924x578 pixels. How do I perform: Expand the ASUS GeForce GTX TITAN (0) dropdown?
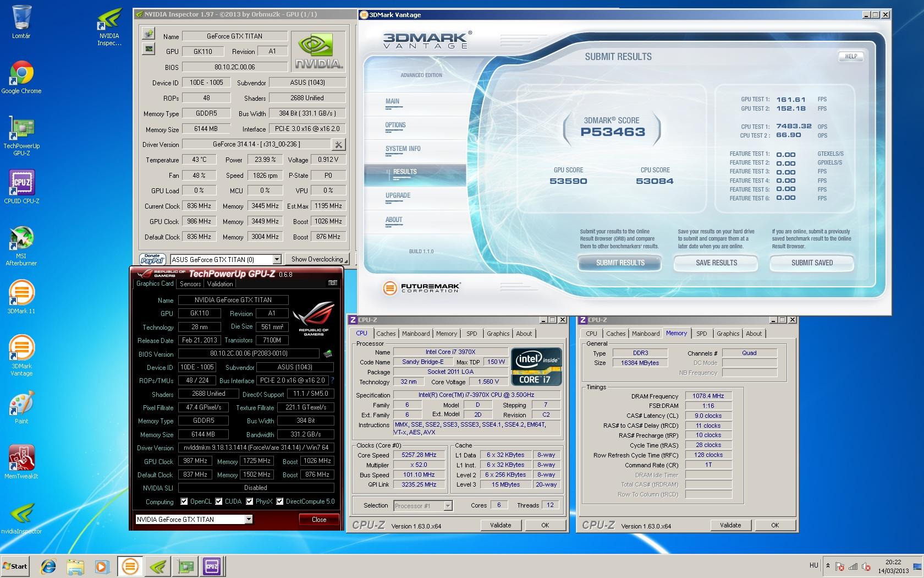point(277,259)
